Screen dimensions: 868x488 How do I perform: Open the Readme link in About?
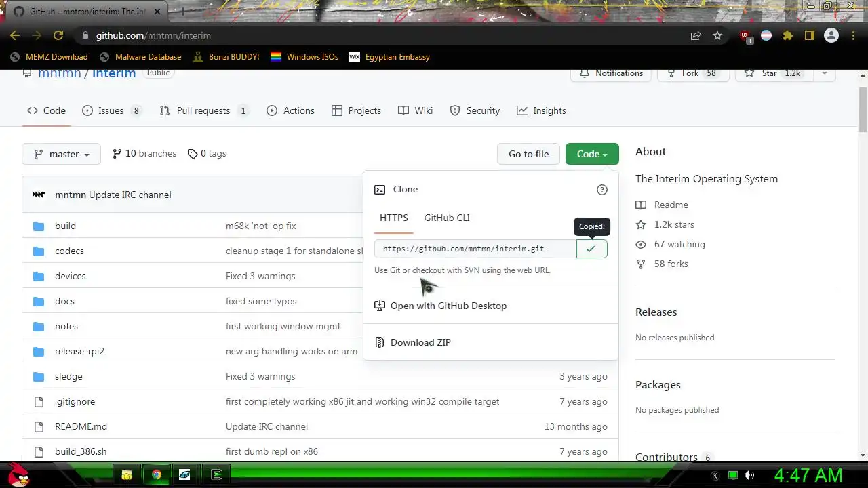point(662,205)
